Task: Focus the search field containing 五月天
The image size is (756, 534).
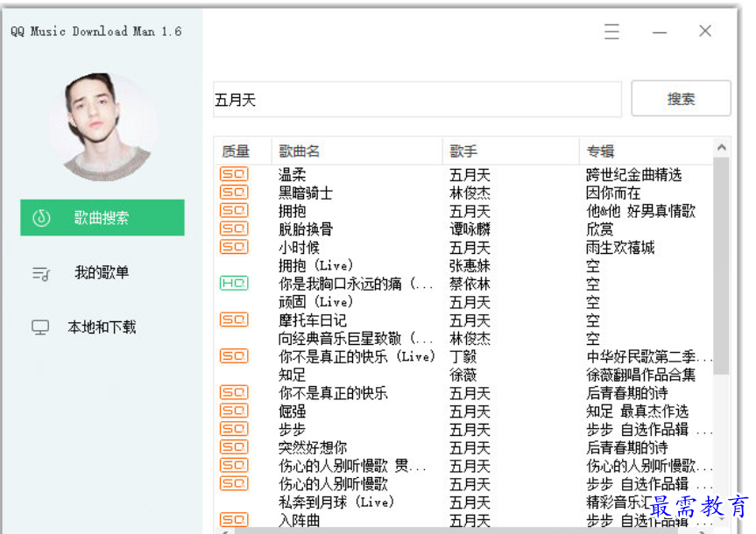Action: click(417, 99)
